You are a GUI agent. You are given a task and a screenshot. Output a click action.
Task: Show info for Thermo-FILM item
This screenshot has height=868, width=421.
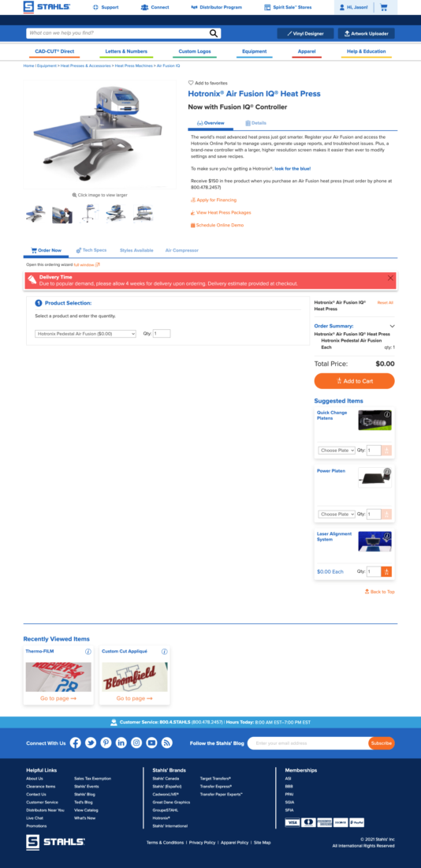[x=88, y=652]
